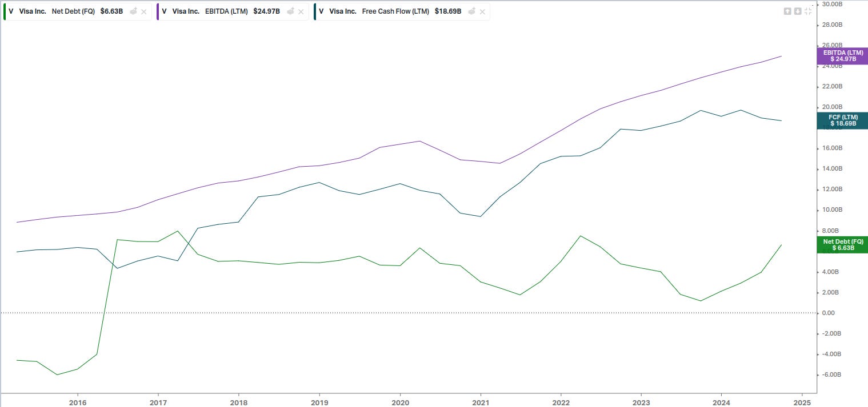Click the collapse/exit full-view arrows icon
868x407 pixels.
coord(808,11)
